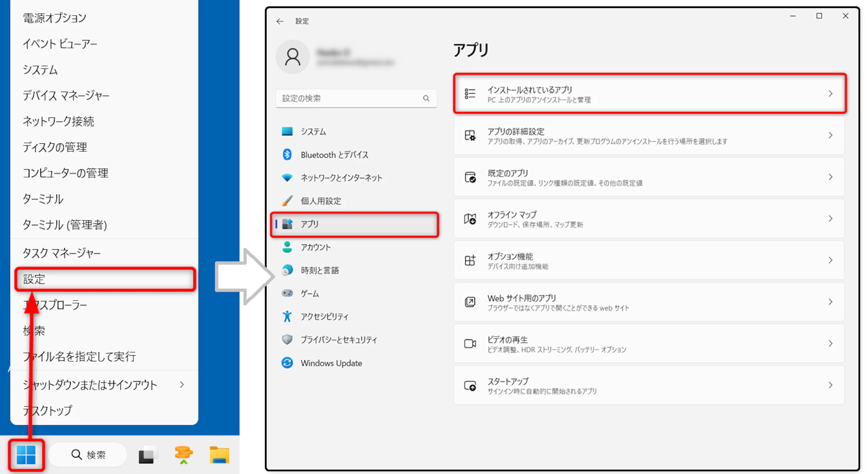Open Device Manager (デバイス マネージャー) in the menu

(x=66, y=95)
